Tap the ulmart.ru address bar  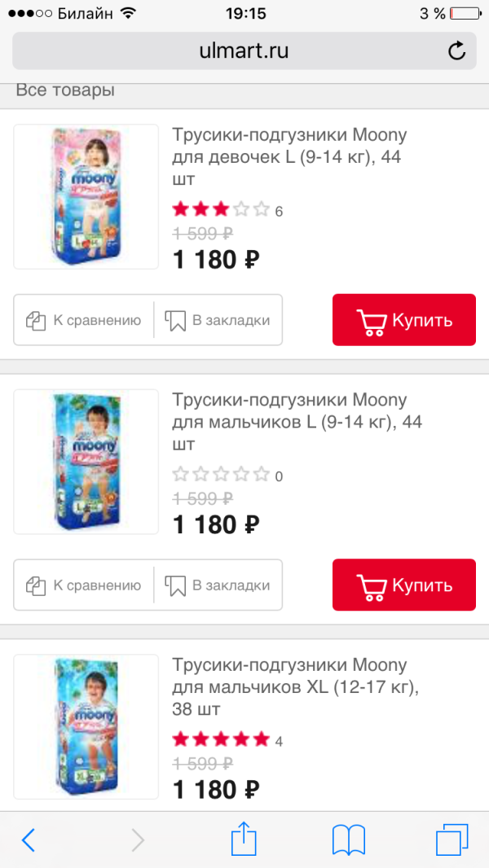tap(244, 51)
